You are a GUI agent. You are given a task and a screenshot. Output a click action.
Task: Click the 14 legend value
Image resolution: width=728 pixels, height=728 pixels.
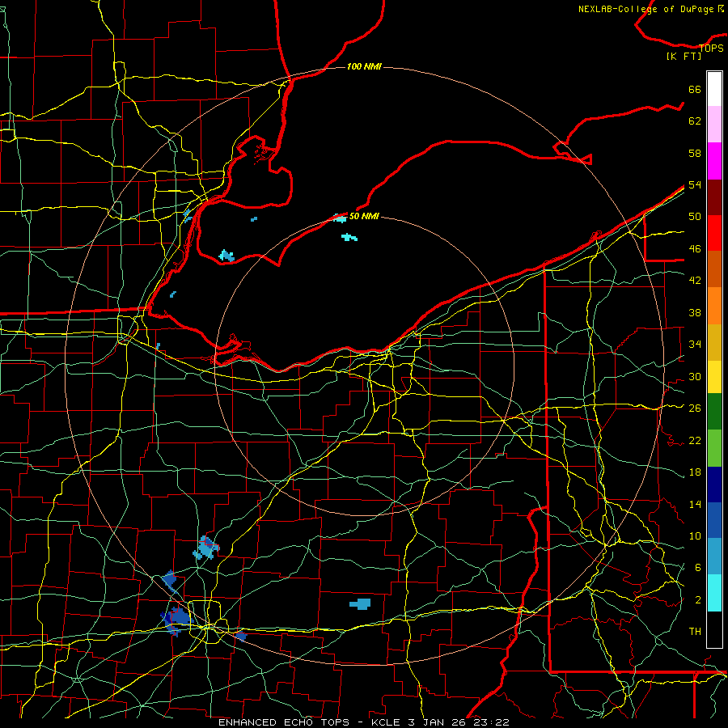point(695,504)
